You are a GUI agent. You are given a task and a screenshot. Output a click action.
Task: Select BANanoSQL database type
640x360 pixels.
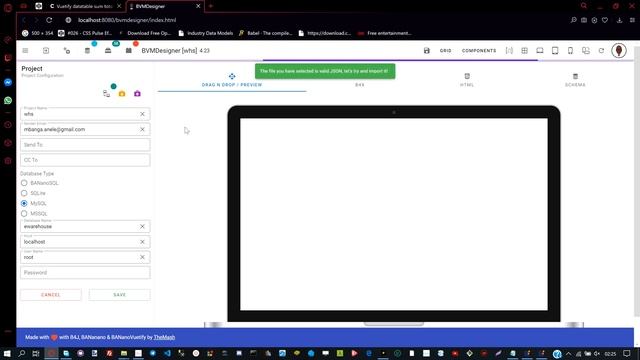pyautogui.click(x=24, y=183)
